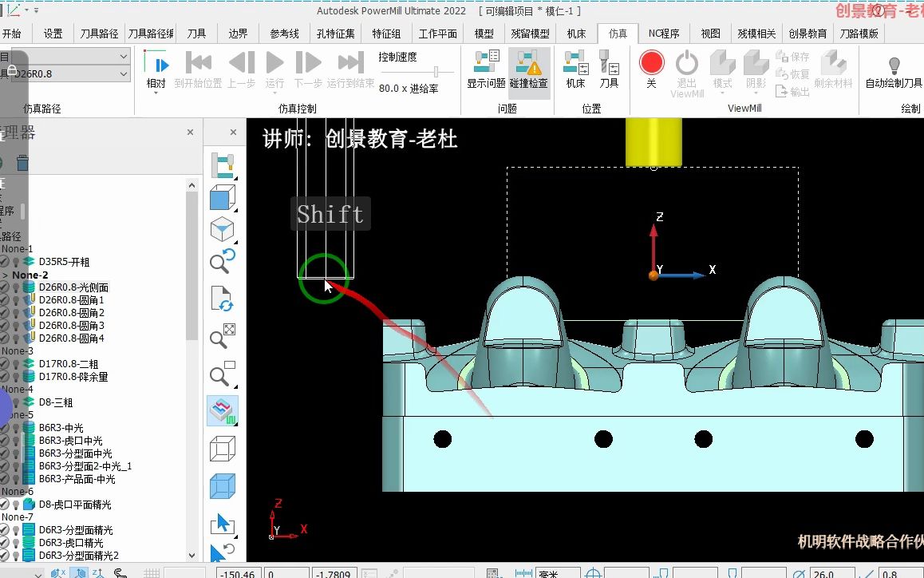Image resolution: width=924 pixels, height=578 pixels.
Task: Click the Explorer tree scroll-down arrow
Action: pos(192,555)
